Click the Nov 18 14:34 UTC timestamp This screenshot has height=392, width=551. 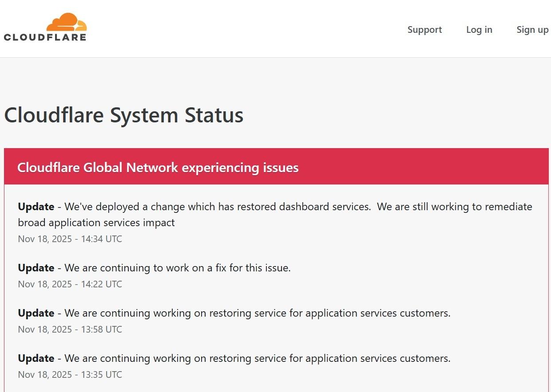pyautogui.click(x=70, y=239)
